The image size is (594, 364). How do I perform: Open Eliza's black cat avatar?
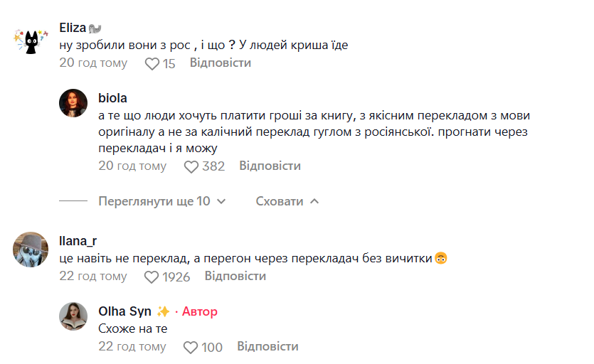pos(31,43)
